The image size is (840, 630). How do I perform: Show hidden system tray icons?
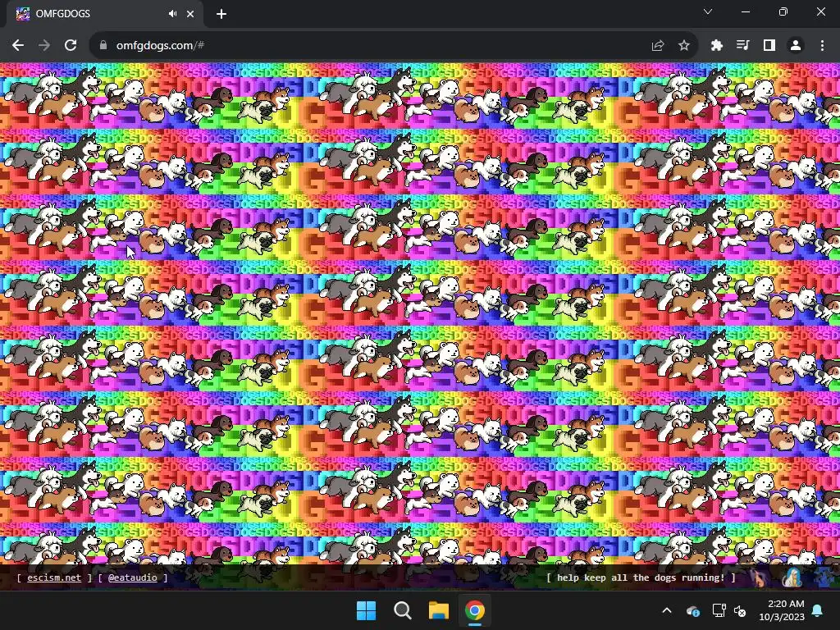point(667,610)
